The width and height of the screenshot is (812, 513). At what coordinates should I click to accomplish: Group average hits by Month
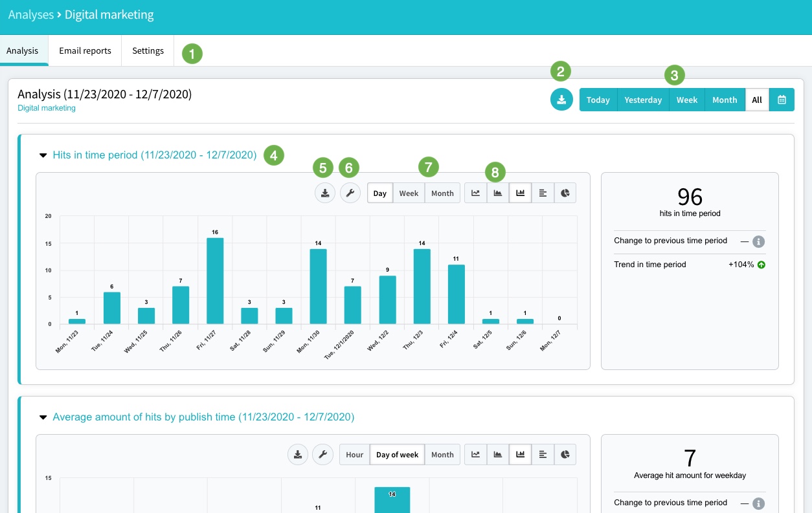coord(442,454)
